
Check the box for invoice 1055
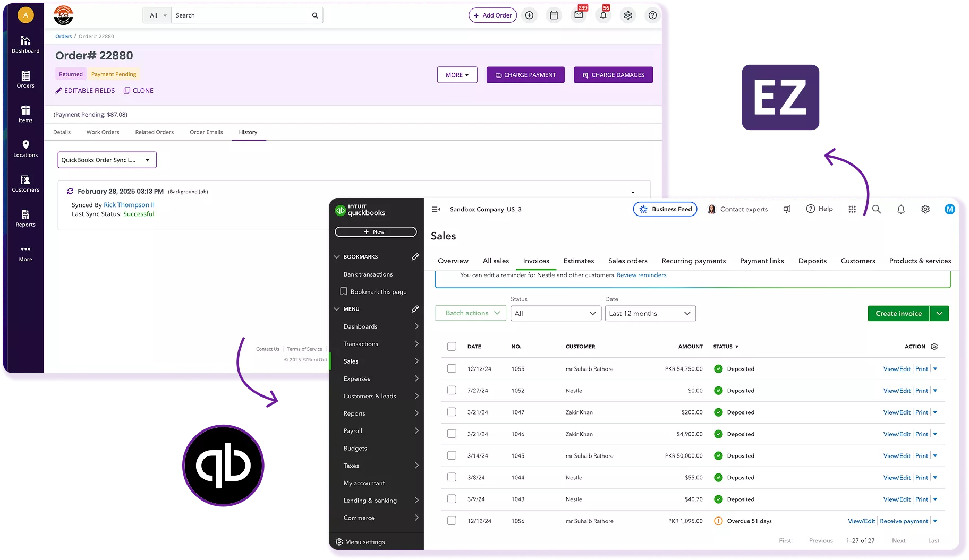click(x=452, y=368)
